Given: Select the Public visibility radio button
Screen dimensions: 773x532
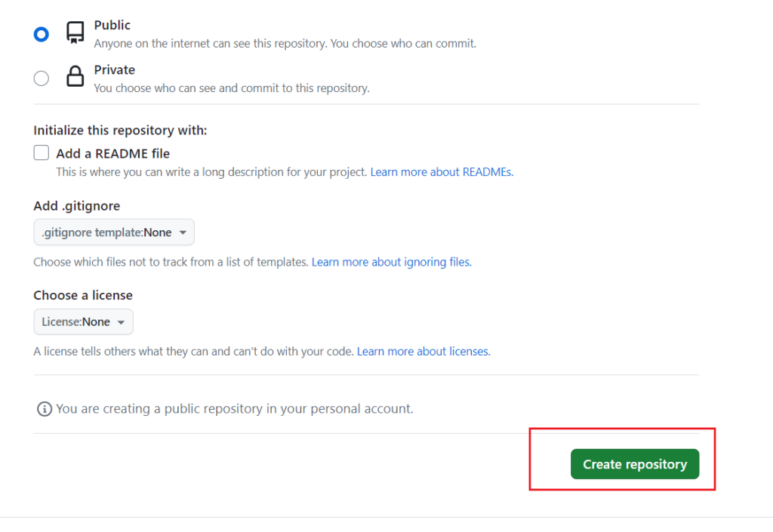Looking at the screenshot, I should tap(42, 35).
